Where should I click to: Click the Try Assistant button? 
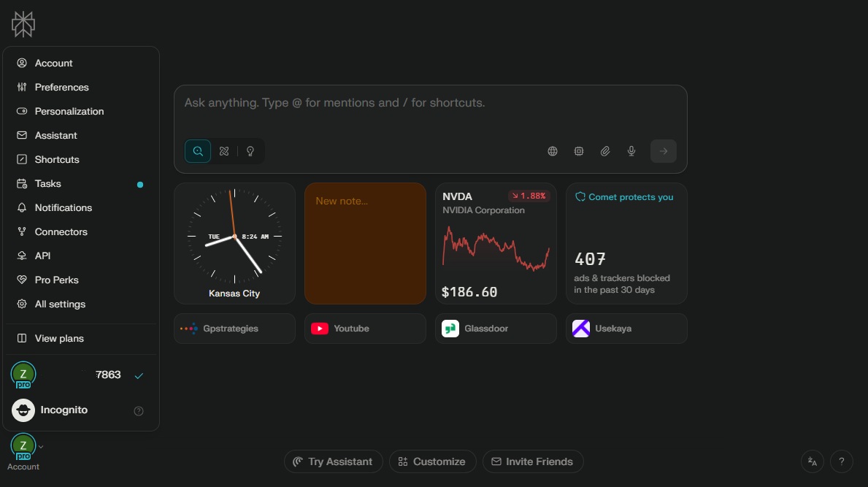click(x=333, y=461)
